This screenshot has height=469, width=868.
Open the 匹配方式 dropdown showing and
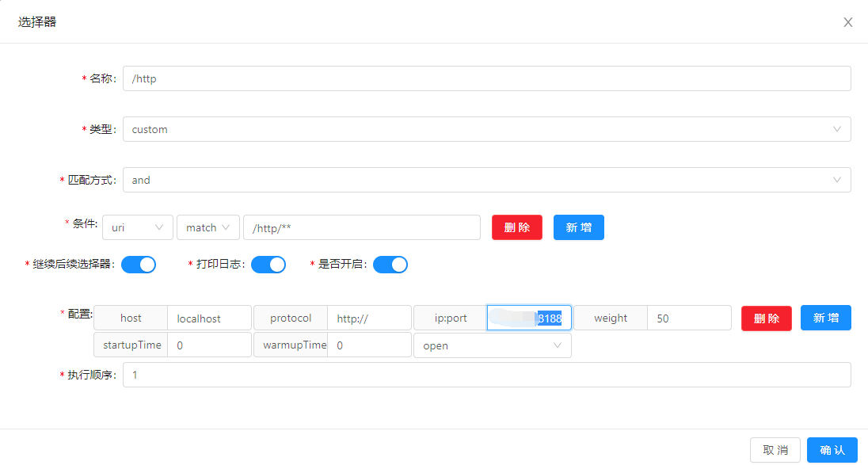click(486, 180)
